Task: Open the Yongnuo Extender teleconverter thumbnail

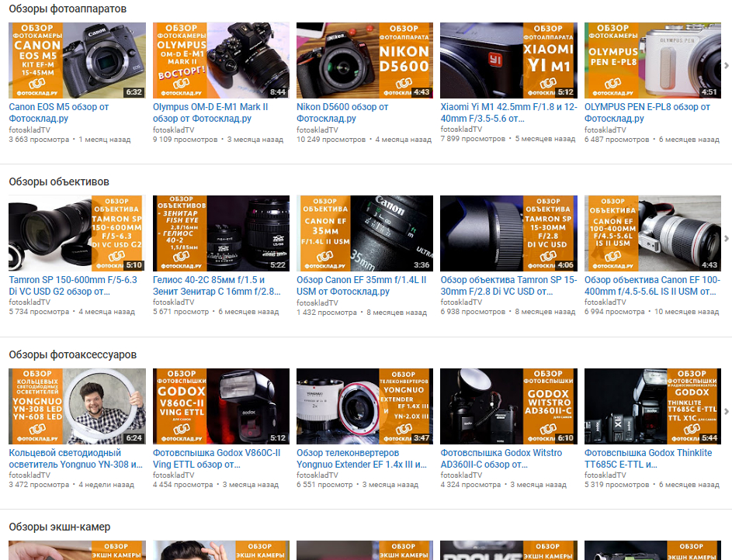Action: tap(364, 406)
